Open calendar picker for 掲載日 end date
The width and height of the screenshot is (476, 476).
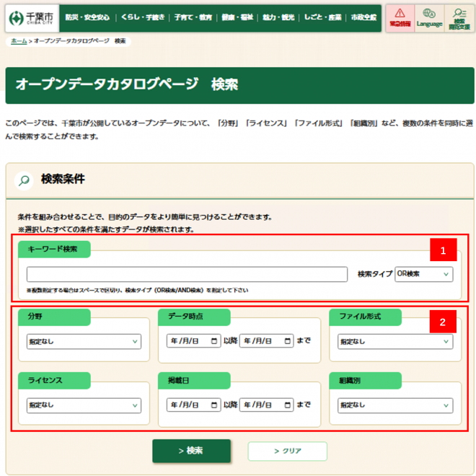pos(288,405)
